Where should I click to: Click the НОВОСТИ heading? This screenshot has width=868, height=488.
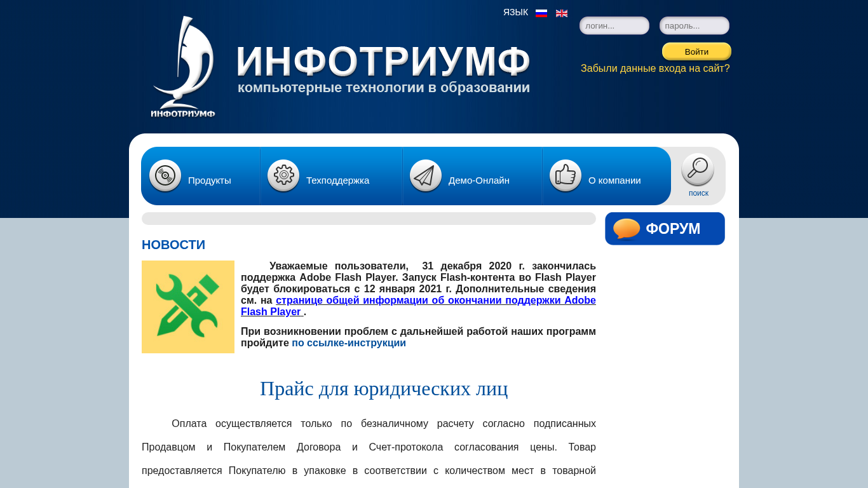click(x=173, y=245)
